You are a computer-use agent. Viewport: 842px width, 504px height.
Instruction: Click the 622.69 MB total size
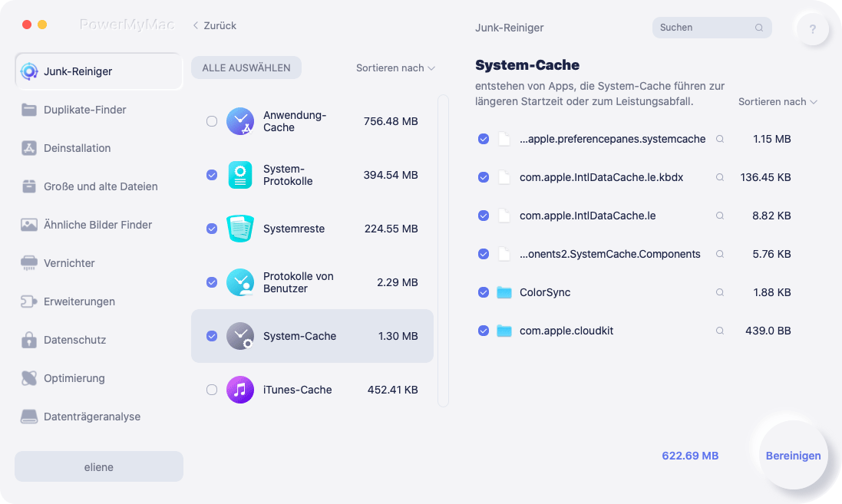pyautogui.click(x=690, y=456)
